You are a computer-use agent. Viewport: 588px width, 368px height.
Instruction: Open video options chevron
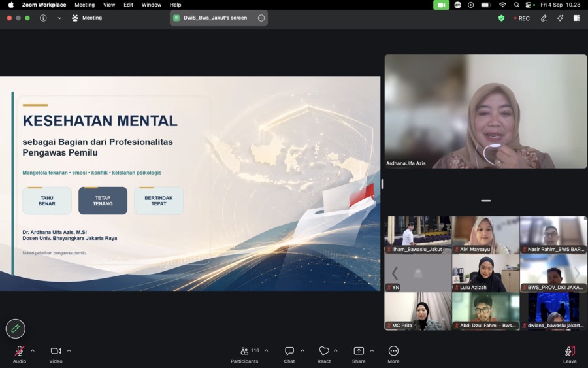click(x=69, y=351)
